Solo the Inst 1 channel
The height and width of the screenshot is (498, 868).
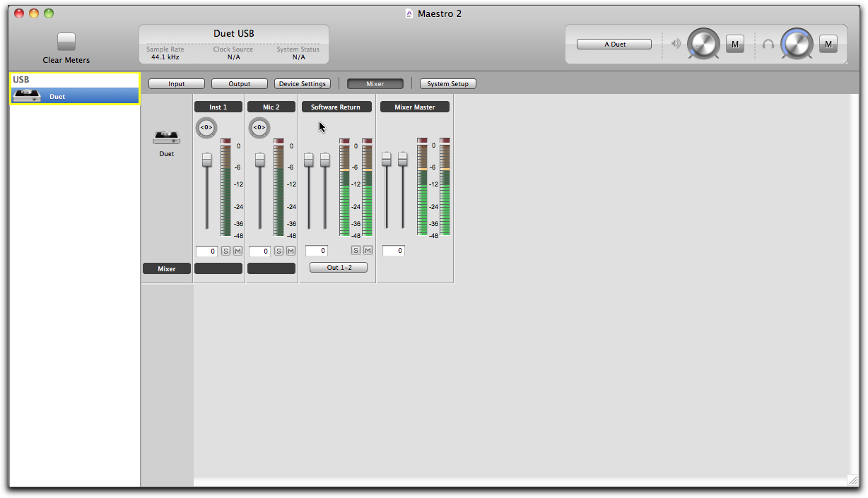tap(226, 251)
